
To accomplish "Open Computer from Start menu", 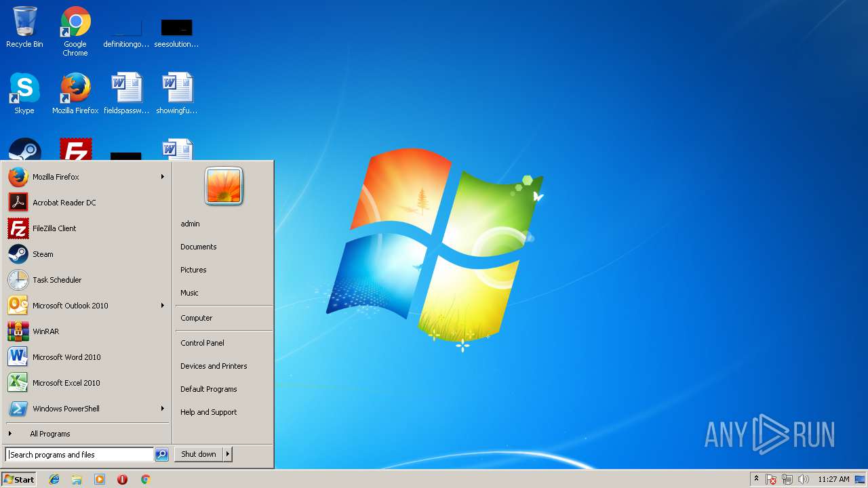I will (x=224, y=318).
